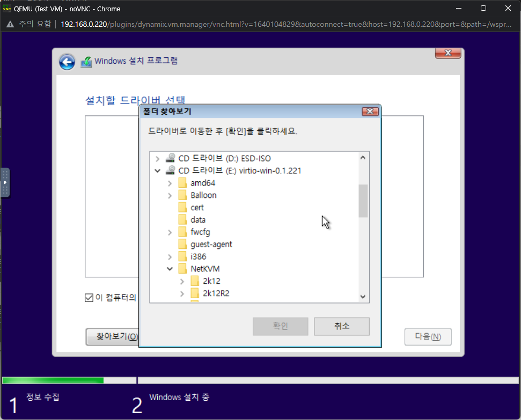The width and height of the screenshot is (521, 420).
Task: Click the i386 folder icon
Action: [182, 256]
